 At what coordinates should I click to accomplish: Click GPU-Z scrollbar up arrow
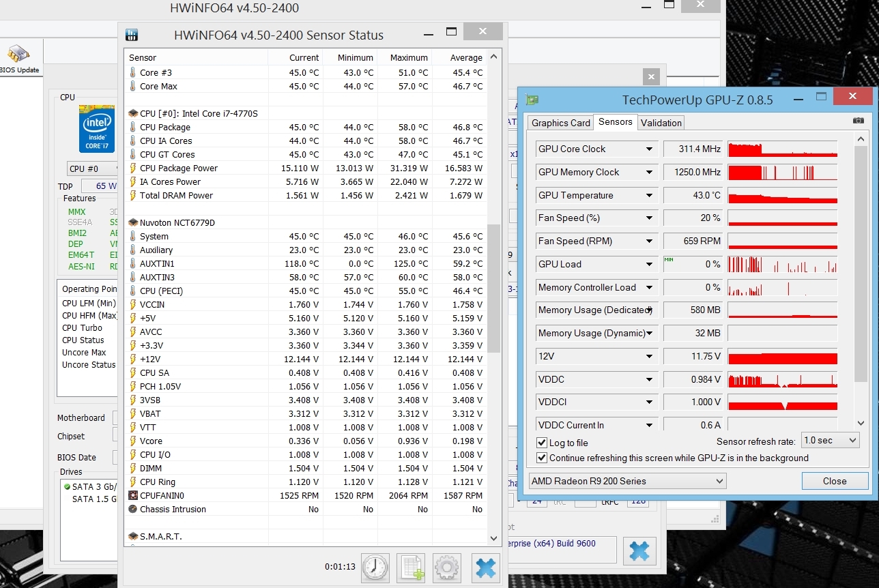click(861, 140)
